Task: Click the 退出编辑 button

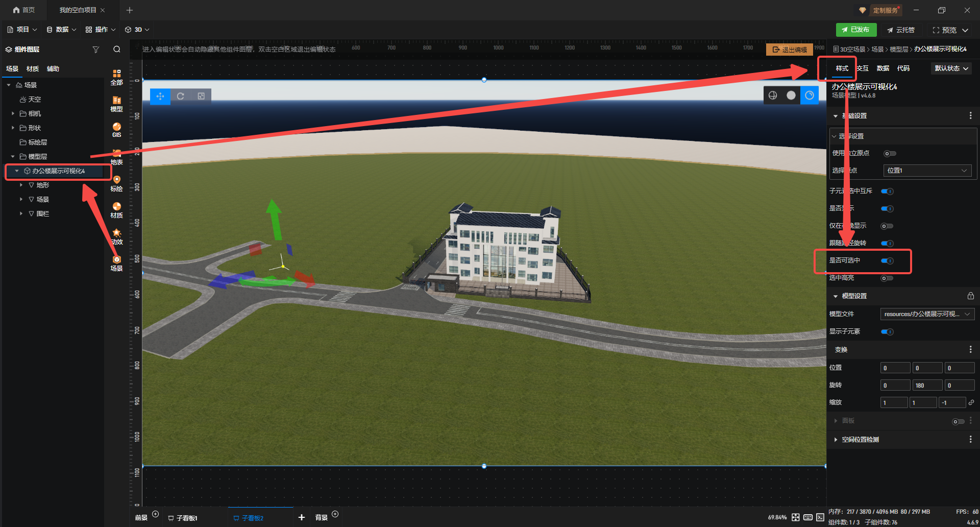Action: click(790, 50)
